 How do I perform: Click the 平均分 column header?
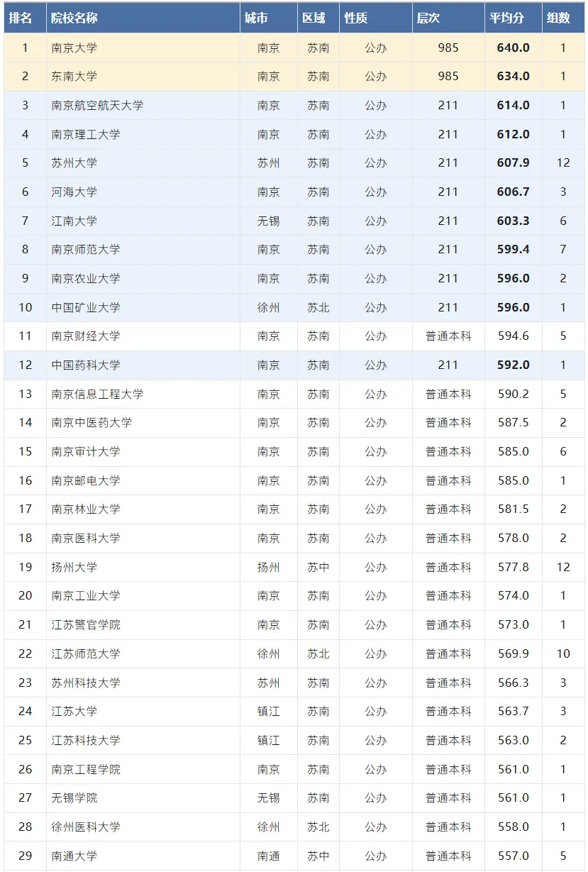point(513,18)
